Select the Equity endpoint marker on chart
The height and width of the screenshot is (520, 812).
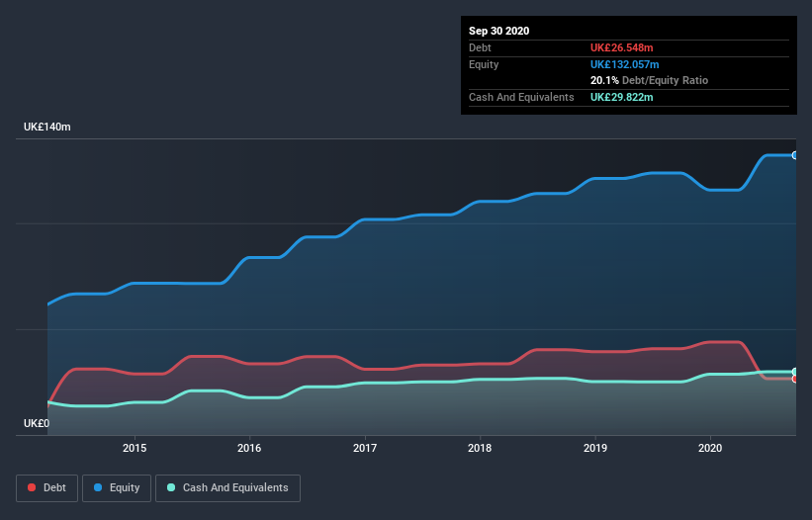795,155
